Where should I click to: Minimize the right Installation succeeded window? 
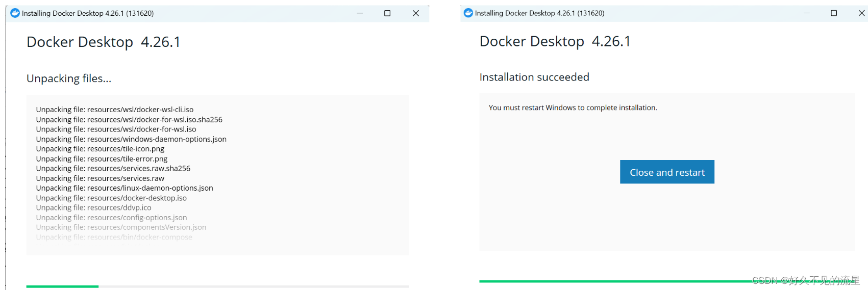point(807,13)
